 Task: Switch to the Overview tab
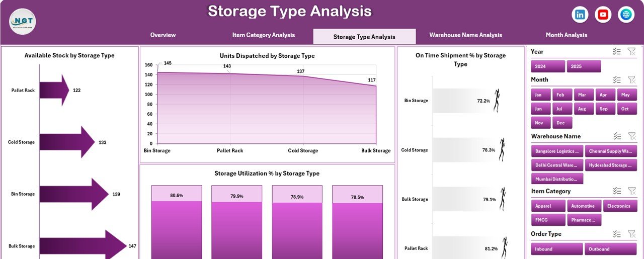click(163, 35)
